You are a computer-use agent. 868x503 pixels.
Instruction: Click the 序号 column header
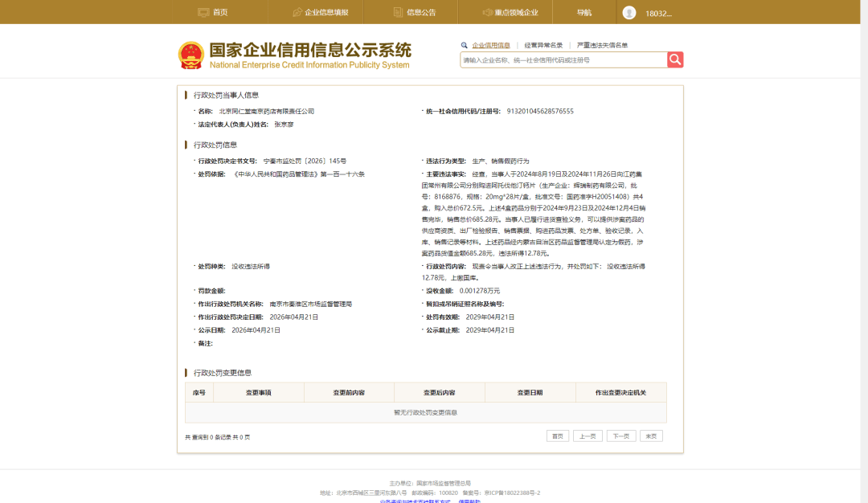pyautogui.click(x=199, y=392)
